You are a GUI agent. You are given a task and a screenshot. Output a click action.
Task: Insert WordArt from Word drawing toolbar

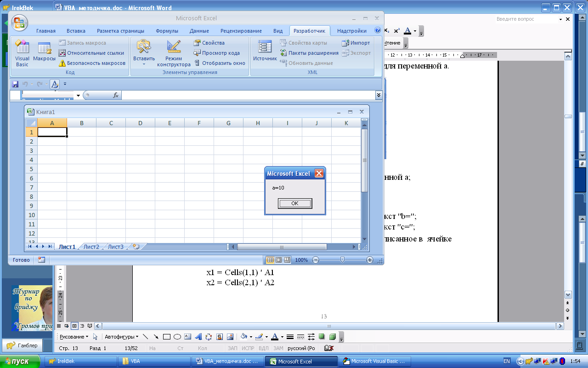click(x=199, y=337)
